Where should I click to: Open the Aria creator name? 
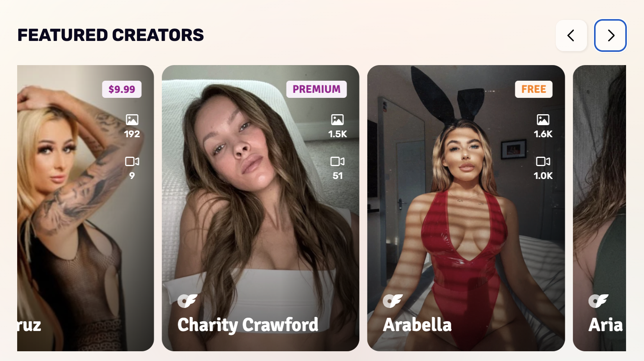pyautogui.click(x=606, y=325)
